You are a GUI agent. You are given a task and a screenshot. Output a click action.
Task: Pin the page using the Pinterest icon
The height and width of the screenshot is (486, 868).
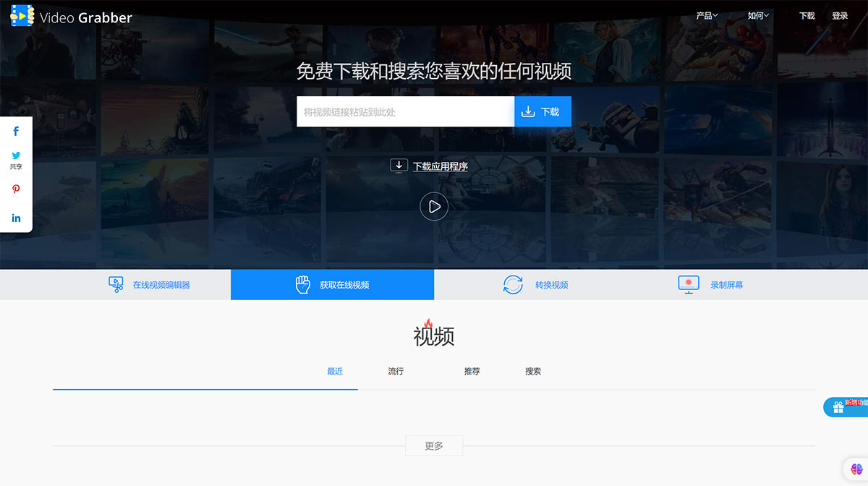(16, 189)
